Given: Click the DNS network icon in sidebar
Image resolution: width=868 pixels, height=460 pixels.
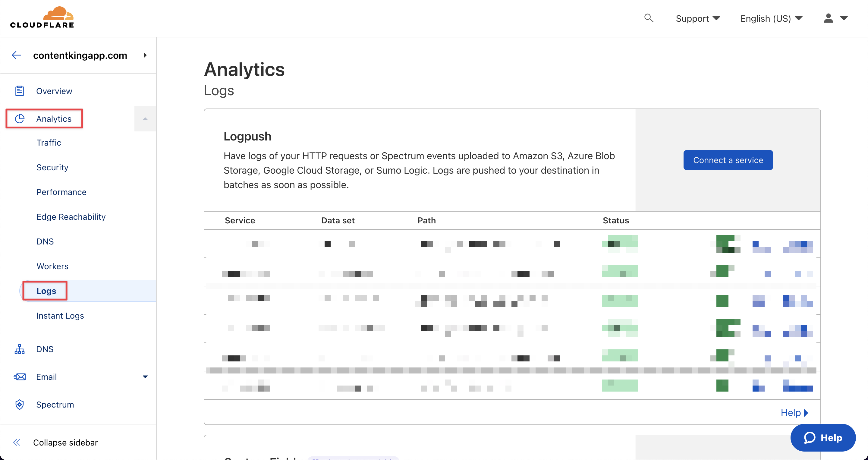Looking at the screenshot, I should 19,348.
